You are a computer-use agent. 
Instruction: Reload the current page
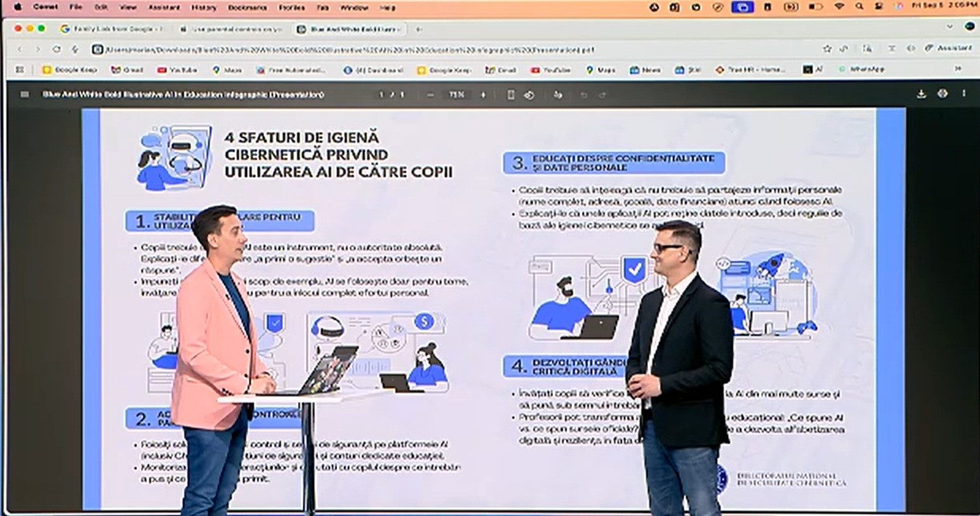coord(56,49)
